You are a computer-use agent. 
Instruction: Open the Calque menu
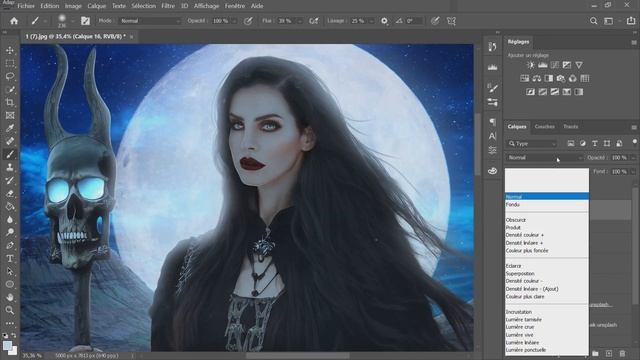click(x=97, y=6)
